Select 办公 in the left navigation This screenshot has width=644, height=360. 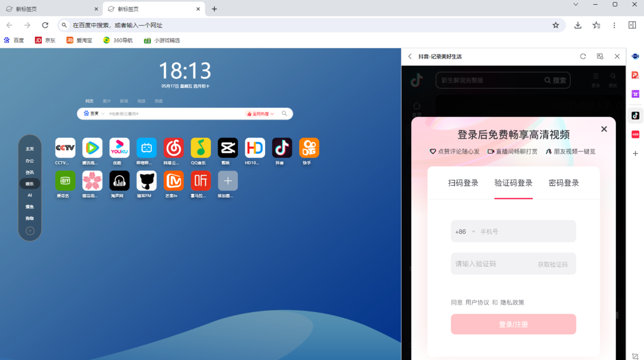tap(30, 161)
